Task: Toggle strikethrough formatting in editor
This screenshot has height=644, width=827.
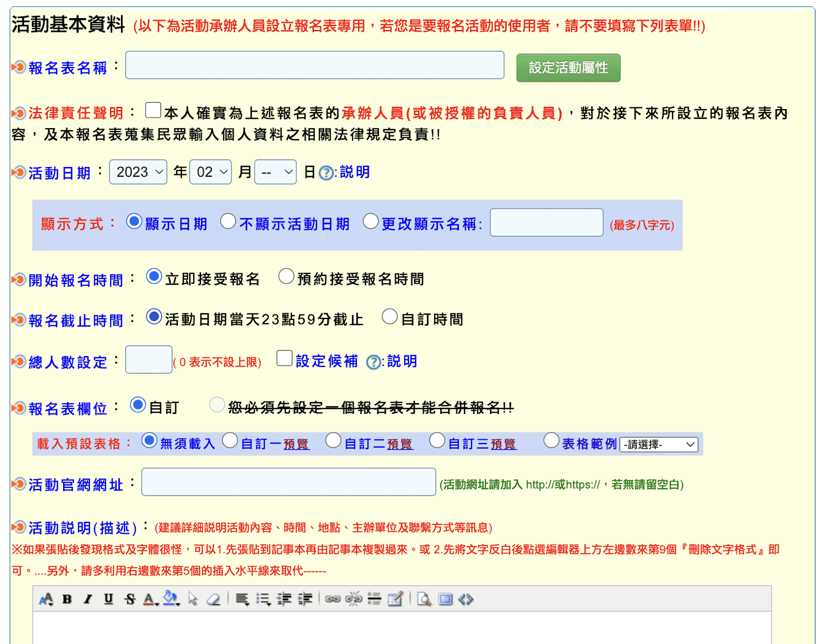Action: (x=130, y=599)
